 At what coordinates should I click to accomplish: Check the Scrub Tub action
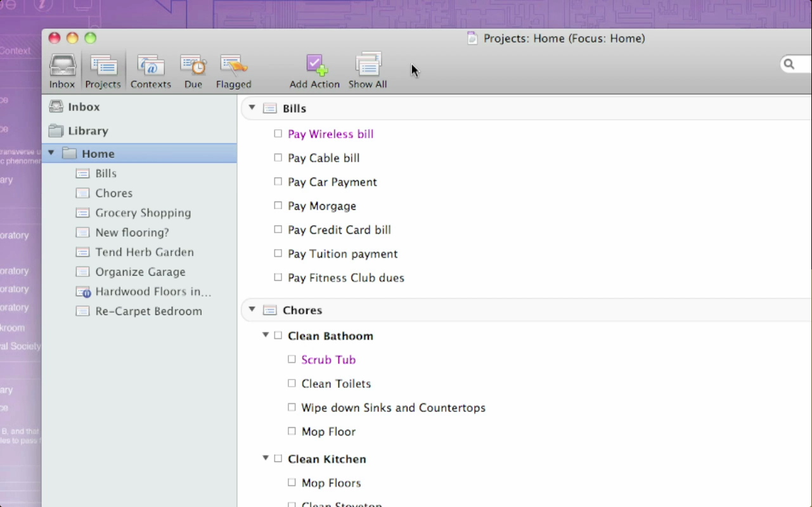(292, 359)
